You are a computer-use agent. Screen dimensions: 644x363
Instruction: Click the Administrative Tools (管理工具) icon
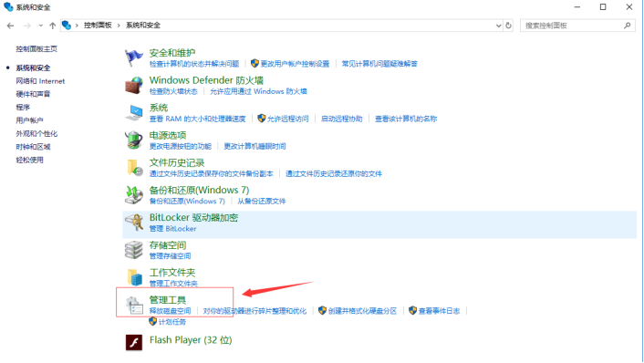coord(133,306)
